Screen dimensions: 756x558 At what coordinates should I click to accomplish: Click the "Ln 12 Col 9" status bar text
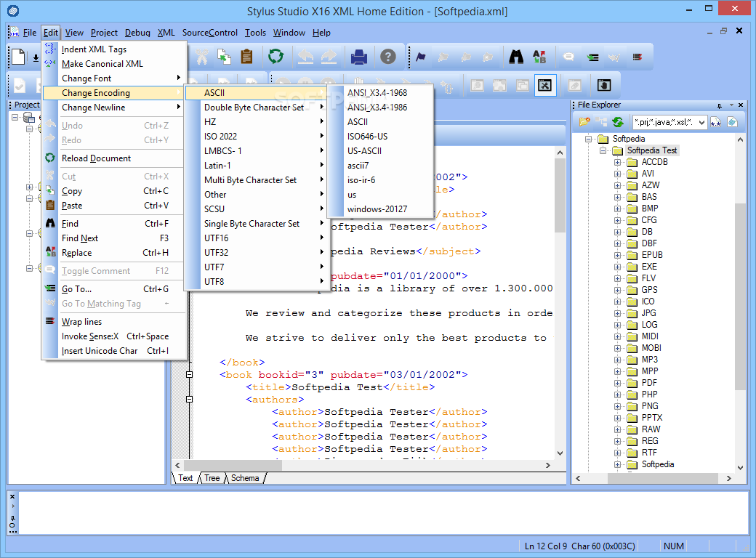pos(546,546)
